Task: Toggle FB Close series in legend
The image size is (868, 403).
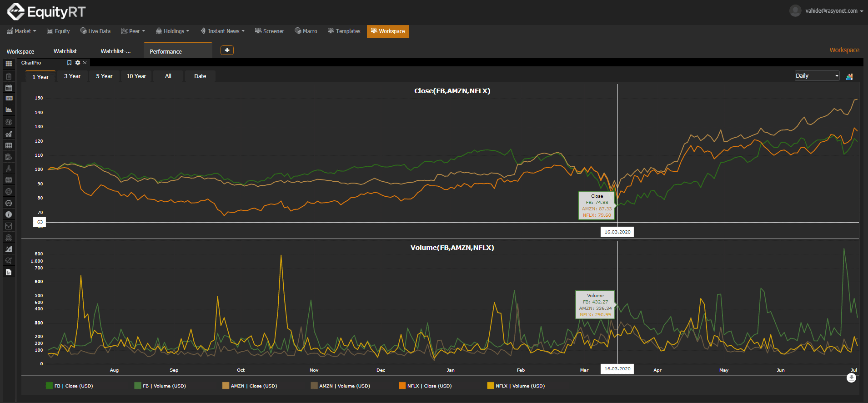Action: (x=70, y=386)
